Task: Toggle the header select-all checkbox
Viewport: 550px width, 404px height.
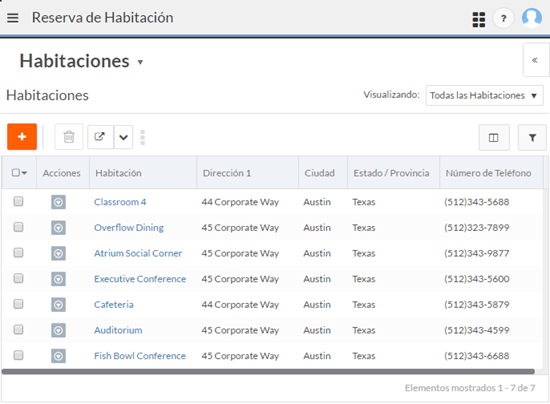Action: pyautogui.click(x=16, y=173)
